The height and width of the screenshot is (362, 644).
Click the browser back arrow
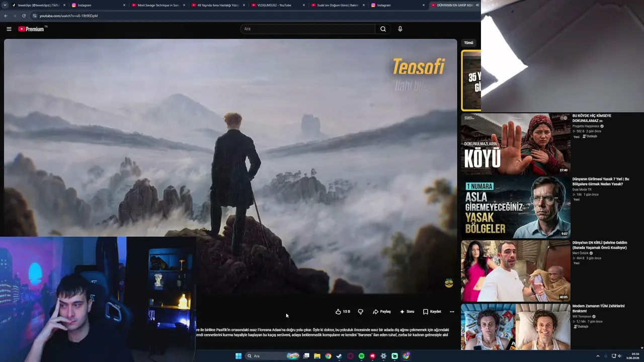tap(6, 16)
